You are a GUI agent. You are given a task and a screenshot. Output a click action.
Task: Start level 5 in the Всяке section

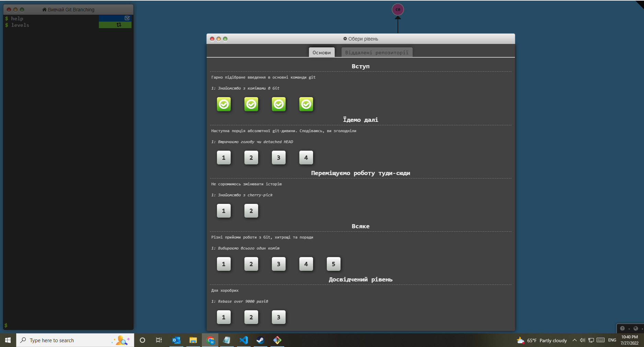333,264
